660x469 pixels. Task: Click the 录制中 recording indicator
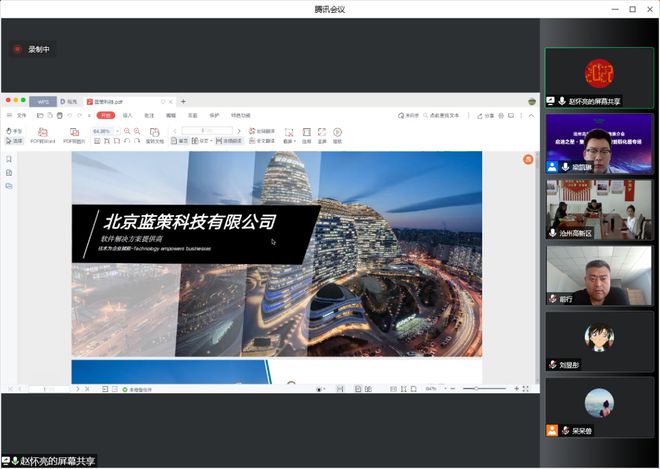click(32, 49)
